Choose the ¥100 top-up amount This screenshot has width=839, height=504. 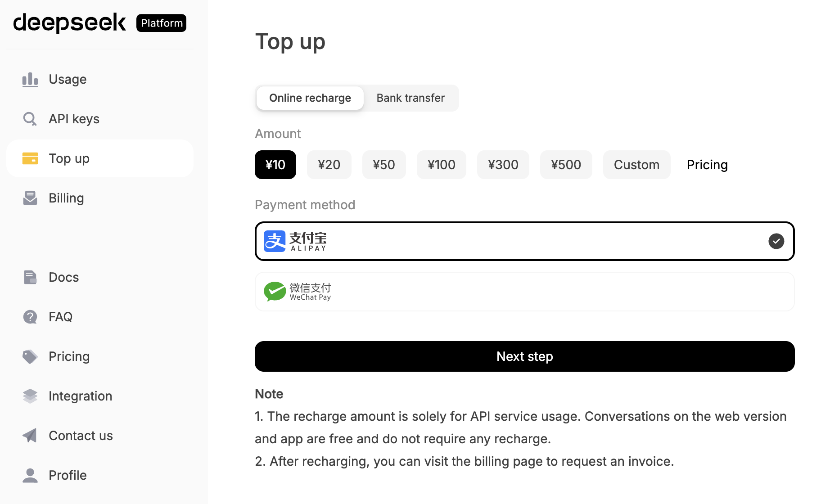[441, 165]
